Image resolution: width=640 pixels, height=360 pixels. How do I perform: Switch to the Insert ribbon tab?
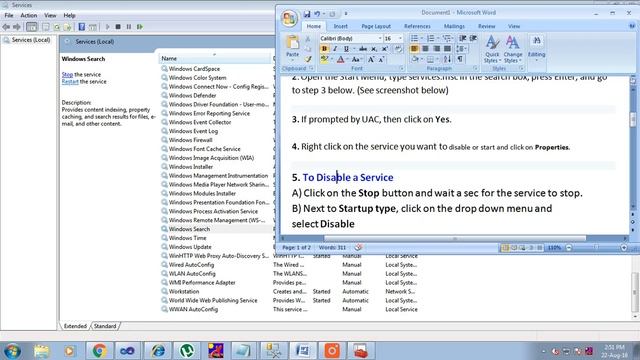(340, 26)
